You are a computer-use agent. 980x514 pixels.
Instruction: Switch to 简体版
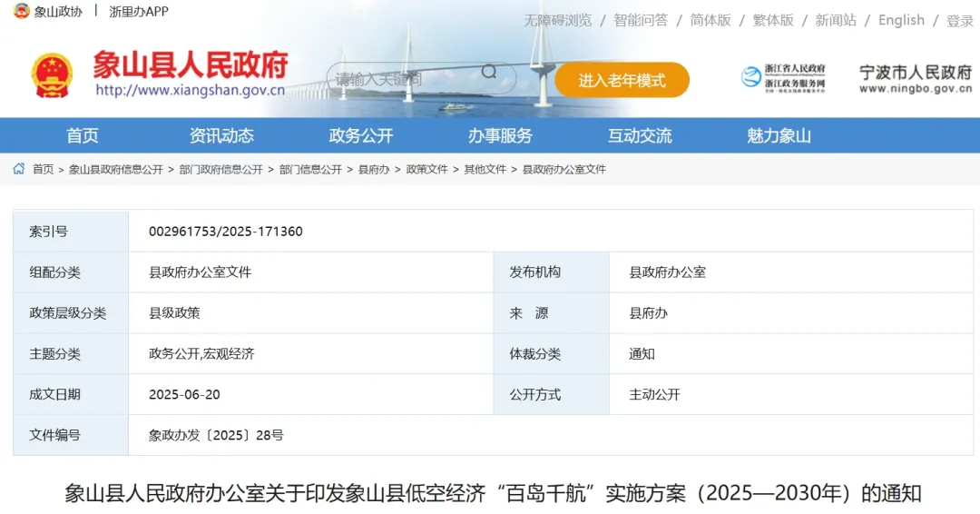(710, 20)
